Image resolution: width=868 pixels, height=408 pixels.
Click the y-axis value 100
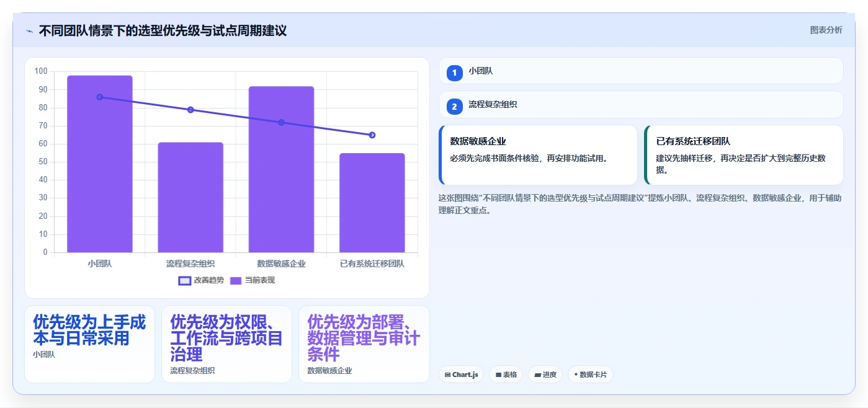click(x=41, y=71)
